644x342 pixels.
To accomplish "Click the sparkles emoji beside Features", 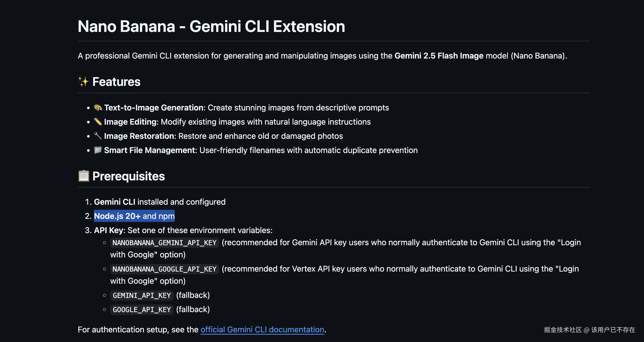I will click(83, 82).
